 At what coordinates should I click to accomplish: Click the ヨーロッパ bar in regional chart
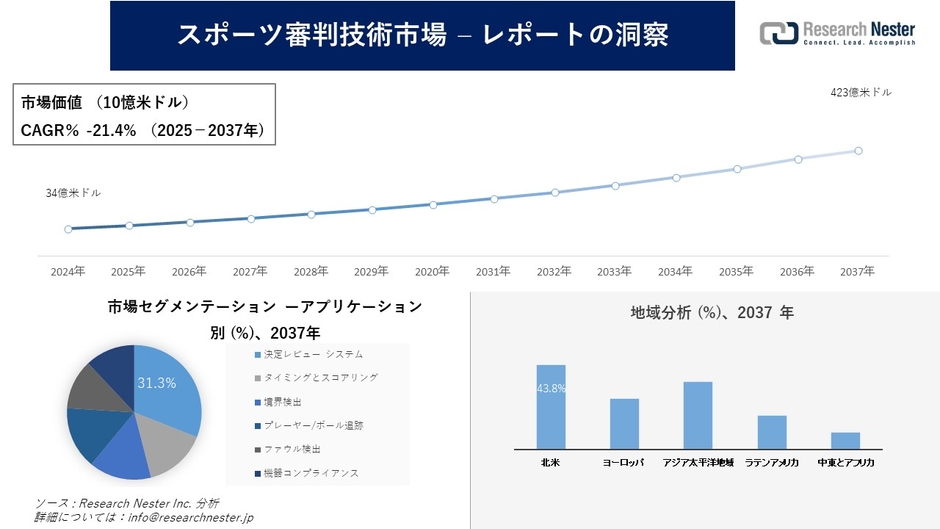[x=625, y=423]
